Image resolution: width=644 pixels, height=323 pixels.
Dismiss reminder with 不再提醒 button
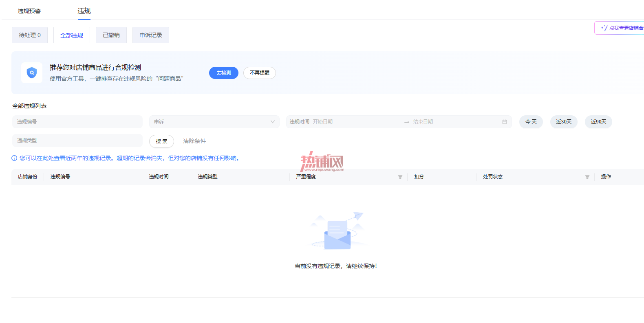point(260,73)
